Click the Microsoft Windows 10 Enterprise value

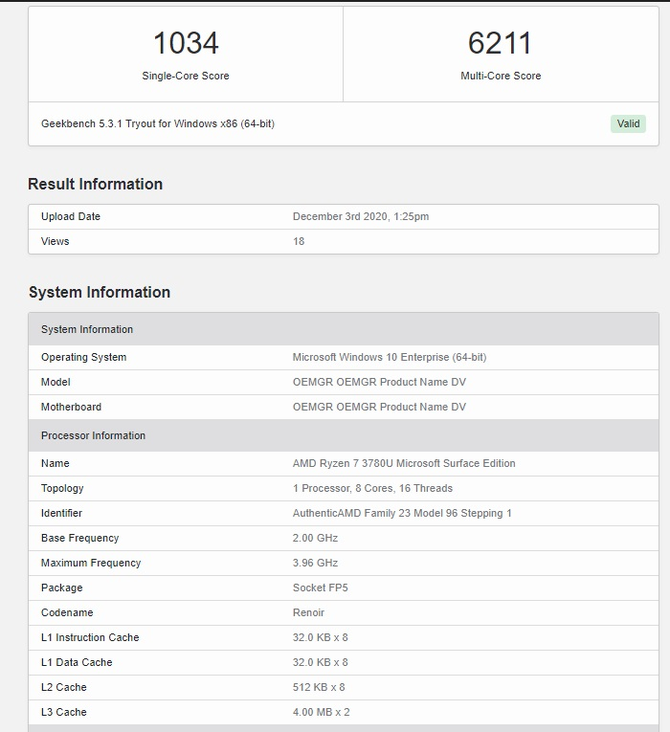coord(389,357)
